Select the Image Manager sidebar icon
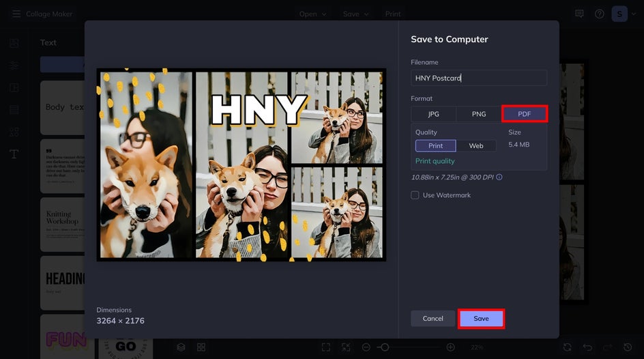Viewport: 644px width, 359px height. [x=14, y=43]
